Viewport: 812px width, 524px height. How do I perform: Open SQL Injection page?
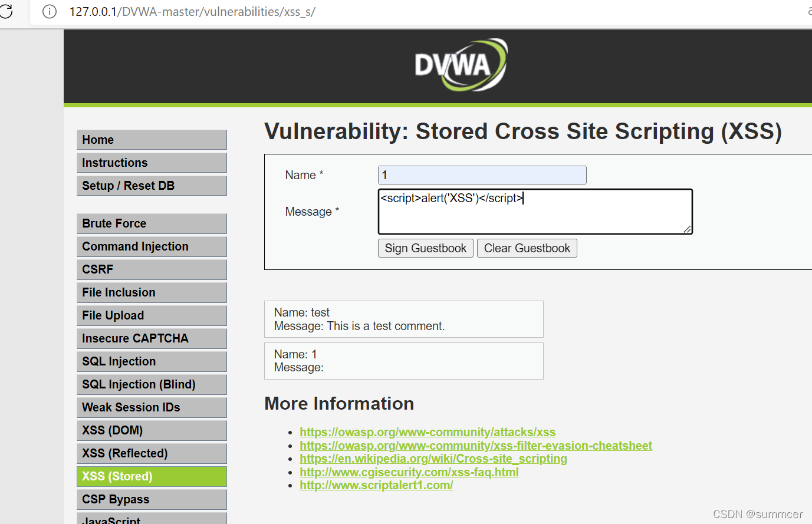pos(152,361)
